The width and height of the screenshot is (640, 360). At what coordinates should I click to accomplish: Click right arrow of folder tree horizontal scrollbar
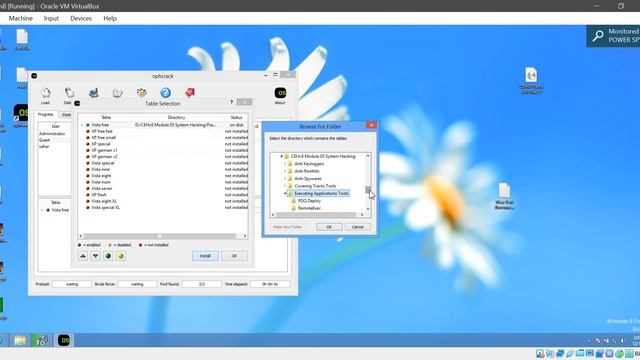(362, 215)
